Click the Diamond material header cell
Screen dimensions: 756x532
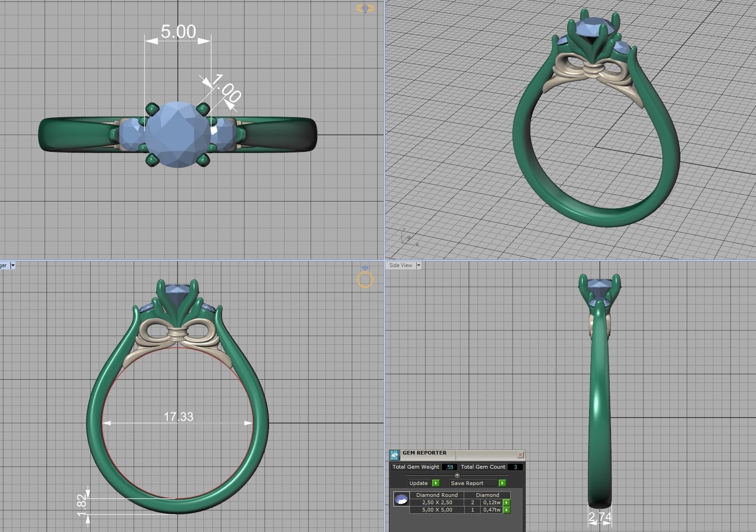click(x=487, y=495)
